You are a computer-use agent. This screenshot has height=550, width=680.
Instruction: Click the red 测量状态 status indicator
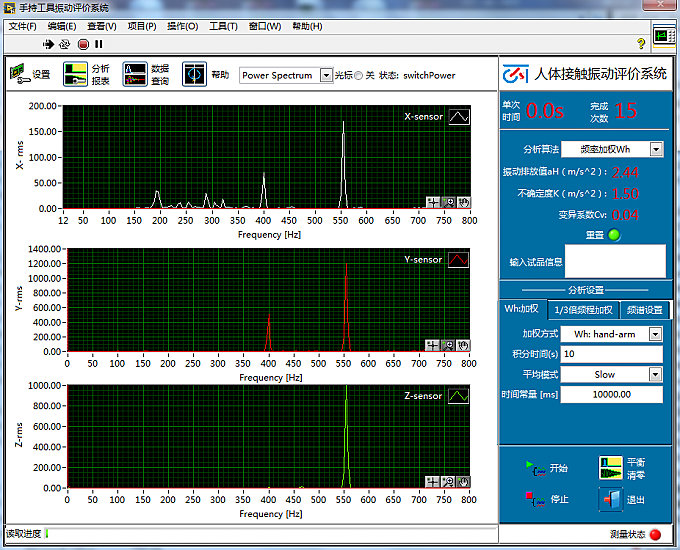655,534
